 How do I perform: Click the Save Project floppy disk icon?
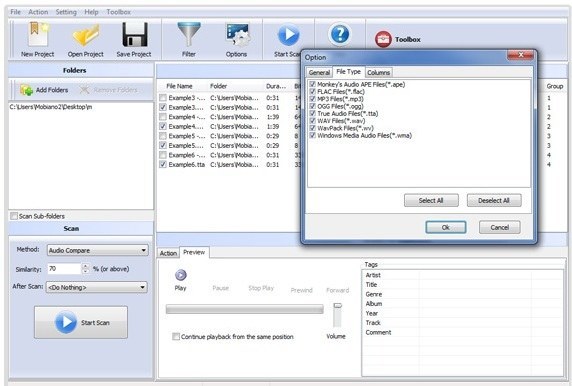[x=135, y=35]
